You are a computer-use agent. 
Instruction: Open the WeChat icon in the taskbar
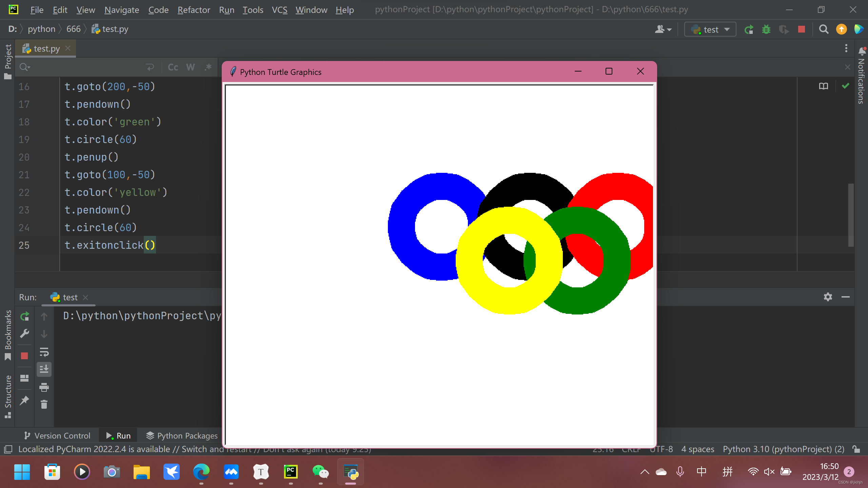(320, 472)
